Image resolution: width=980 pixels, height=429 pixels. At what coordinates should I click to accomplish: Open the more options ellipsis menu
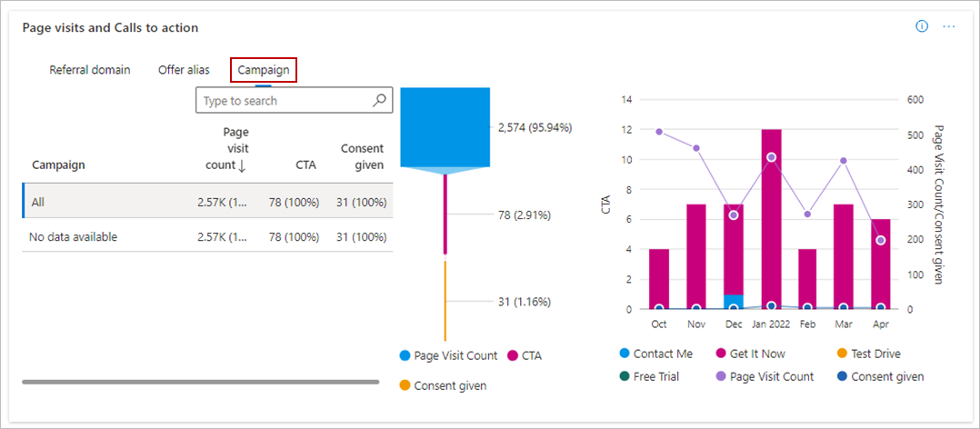(949, 26)
